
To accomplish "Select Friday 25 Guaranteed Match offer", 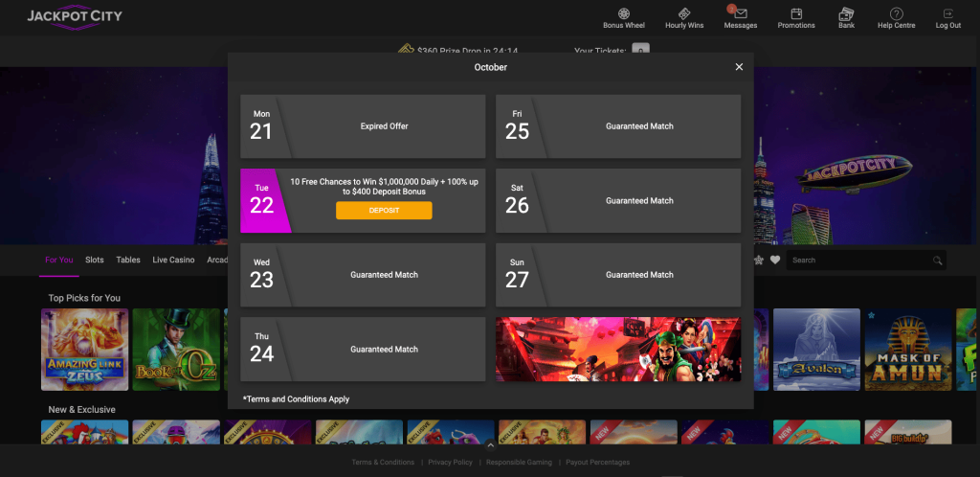I will (618, 126).
